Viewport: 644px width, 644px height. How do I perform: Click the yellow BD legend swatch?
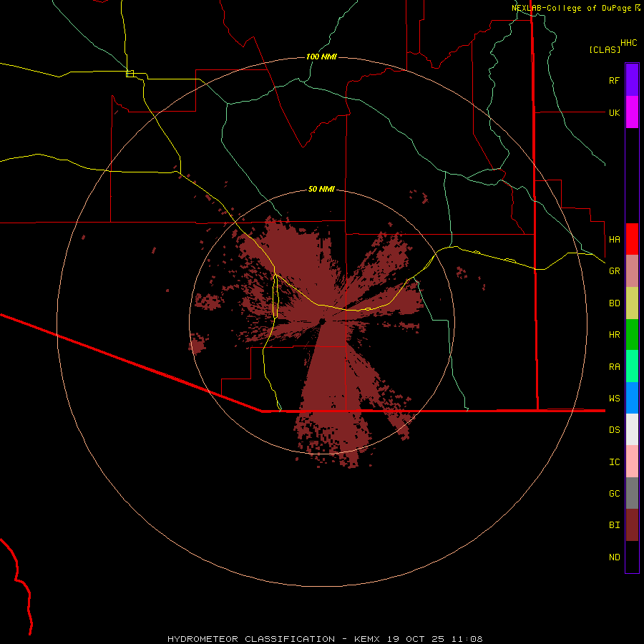click(x=632, y=303)
